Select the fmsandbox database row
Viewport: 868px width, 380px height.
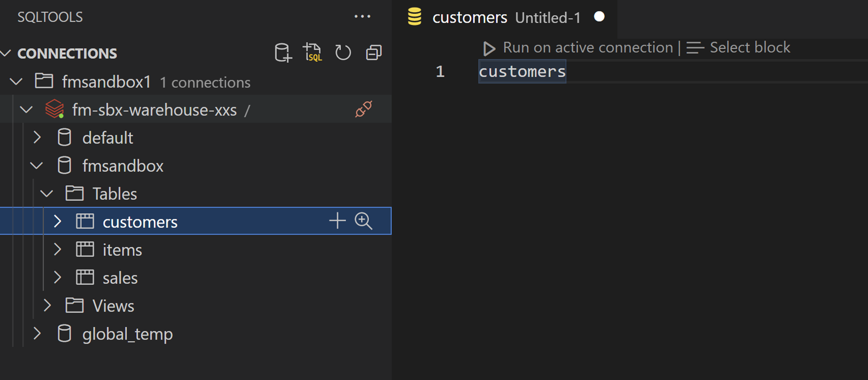coord(196,165)
